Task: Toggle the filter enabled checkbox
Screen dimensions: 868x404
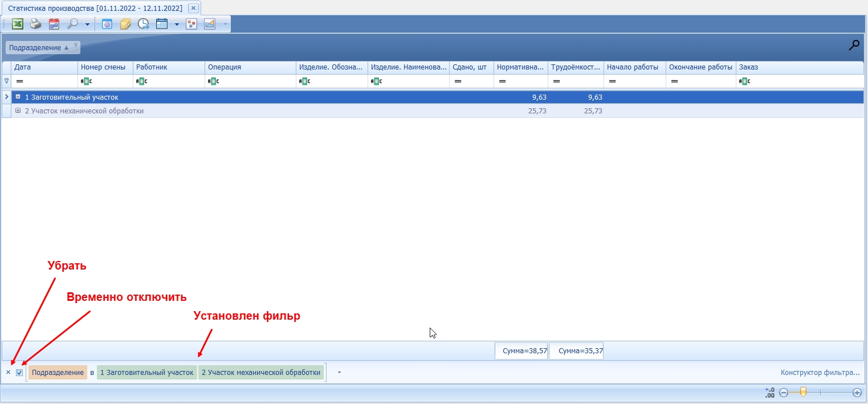Action: (x=19, y=373)
